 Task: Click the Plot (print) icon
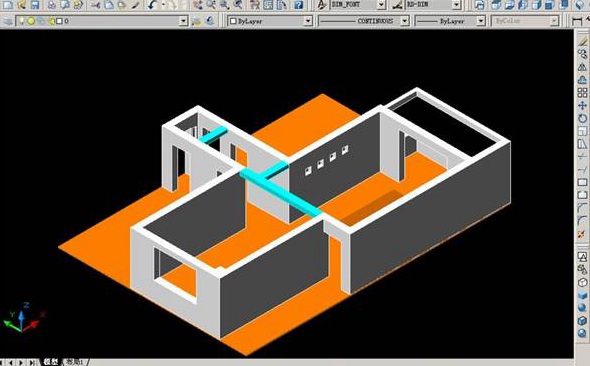point(52,5)
